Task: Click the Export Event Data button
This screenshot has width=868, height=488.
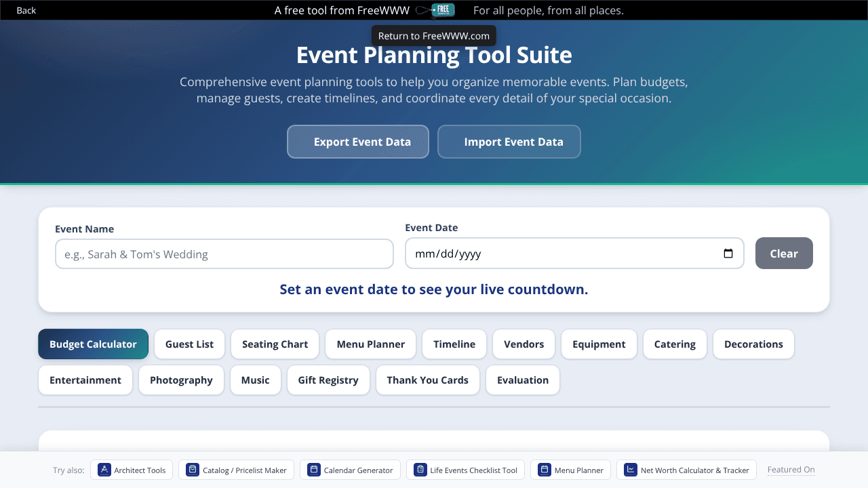Action: pos(358,142)
